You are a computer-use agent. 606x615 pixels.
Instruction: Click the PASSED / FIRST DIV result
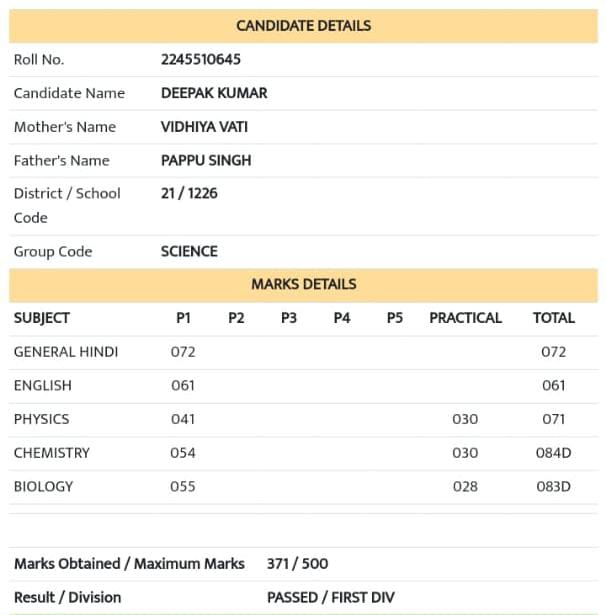click(x=331, y=598)
